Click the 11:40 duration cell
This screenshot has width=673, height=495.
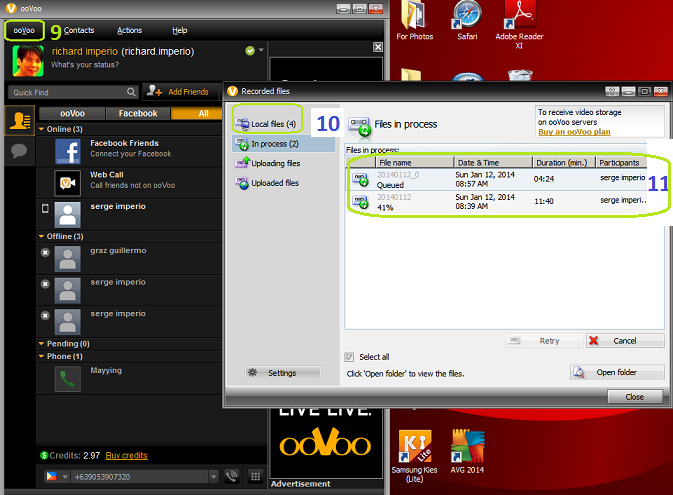(544, 201)
